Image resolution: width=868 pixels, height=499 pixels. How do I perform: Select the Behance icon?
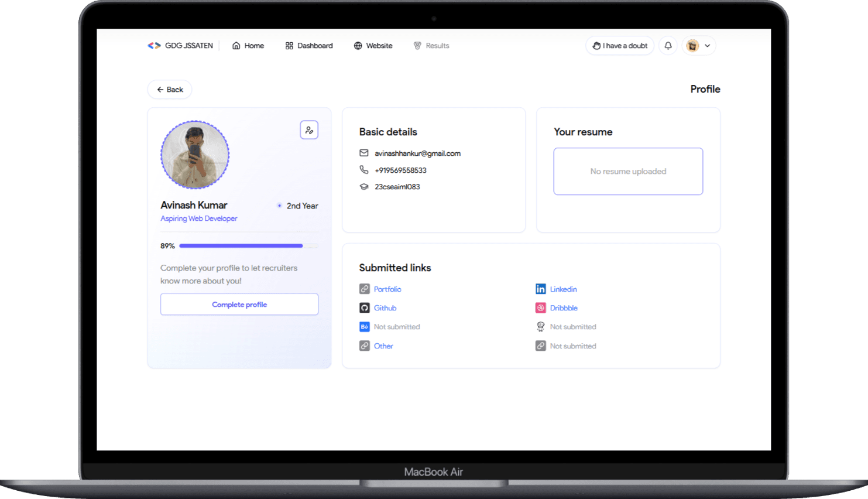click(x=366, y=326)
